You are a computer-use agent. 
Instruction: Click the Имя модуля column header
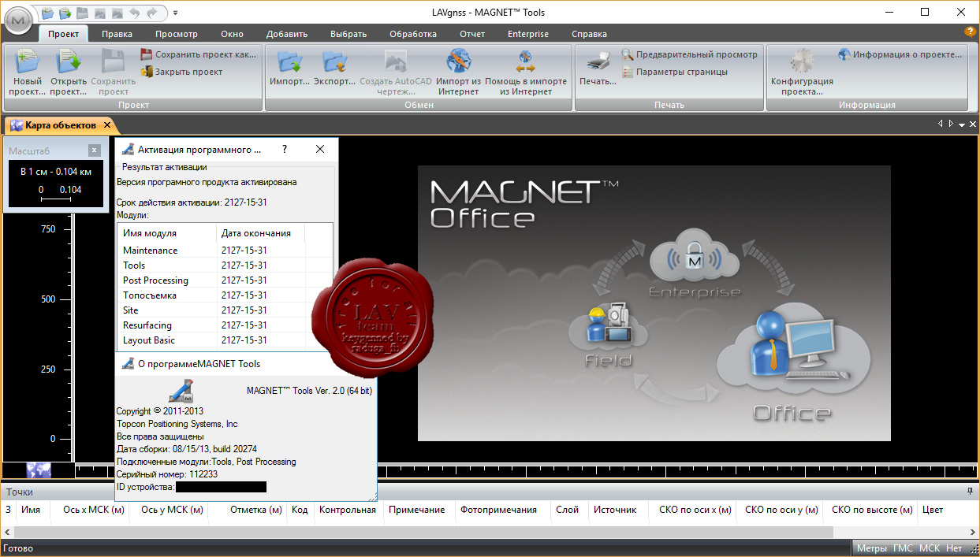tap(167, 233)
